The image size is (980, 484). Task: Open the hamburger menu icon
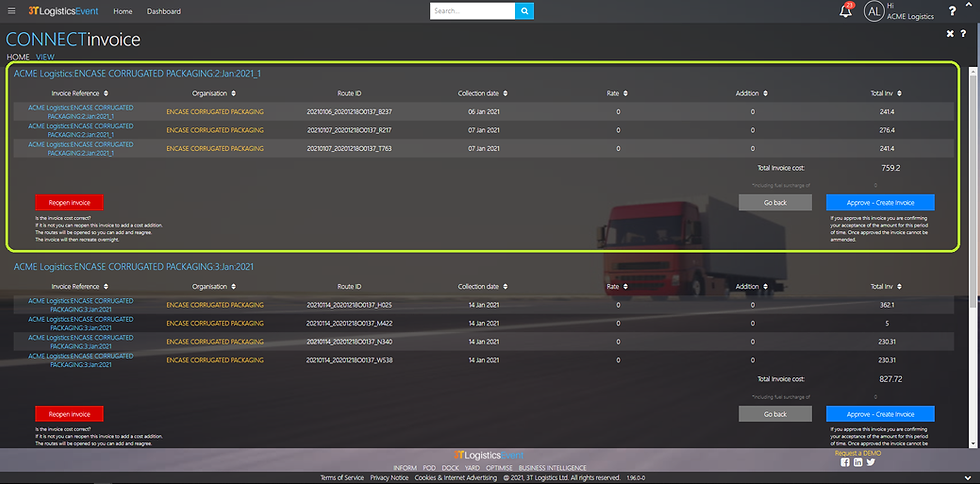coord(12,11)
